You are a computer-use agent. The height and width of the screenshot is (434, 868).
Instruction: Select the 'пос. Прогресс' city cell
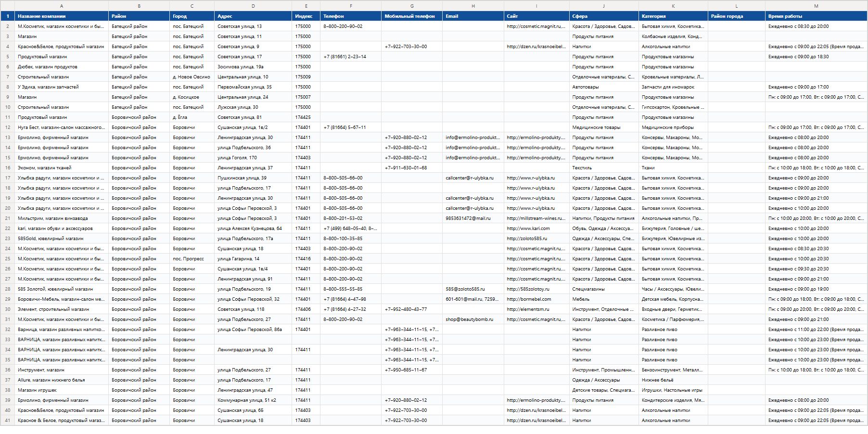(192, 259)
